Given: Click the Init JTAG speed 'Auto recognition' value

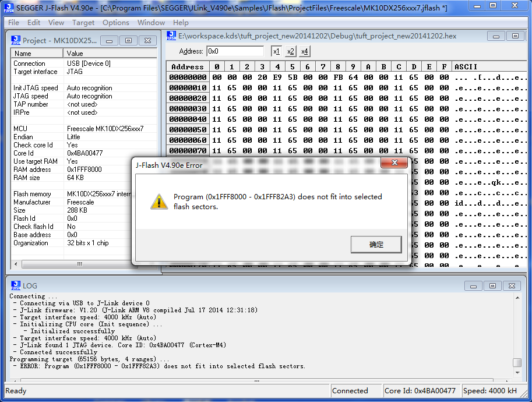Looking at the screenshot, I should (89, 88).
